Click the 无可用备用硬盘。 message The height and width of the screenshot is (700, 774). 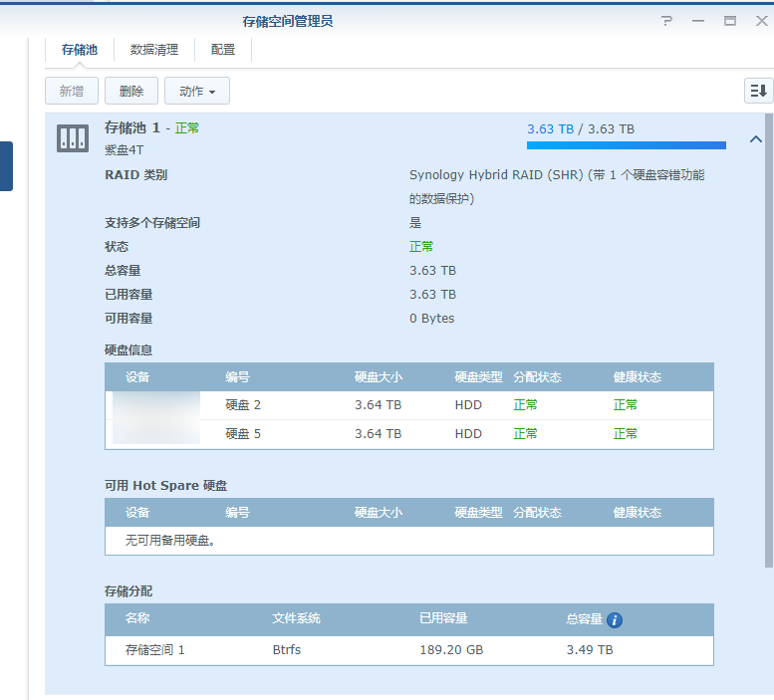[169, 541]
